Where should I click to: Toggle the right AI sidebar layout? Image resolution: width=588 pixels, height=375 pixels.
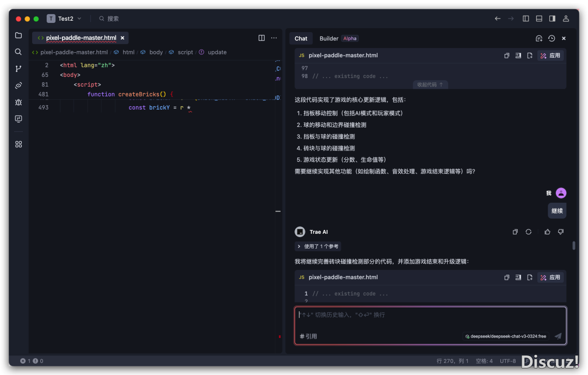pos(552,19)
